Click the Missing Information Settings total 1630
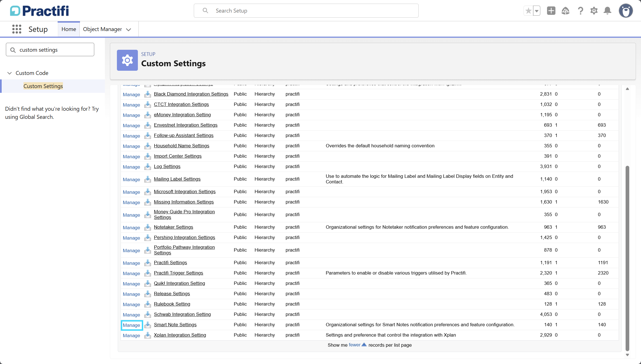The height and width of the screenshot is (364, 641). (x=603, y=202)
